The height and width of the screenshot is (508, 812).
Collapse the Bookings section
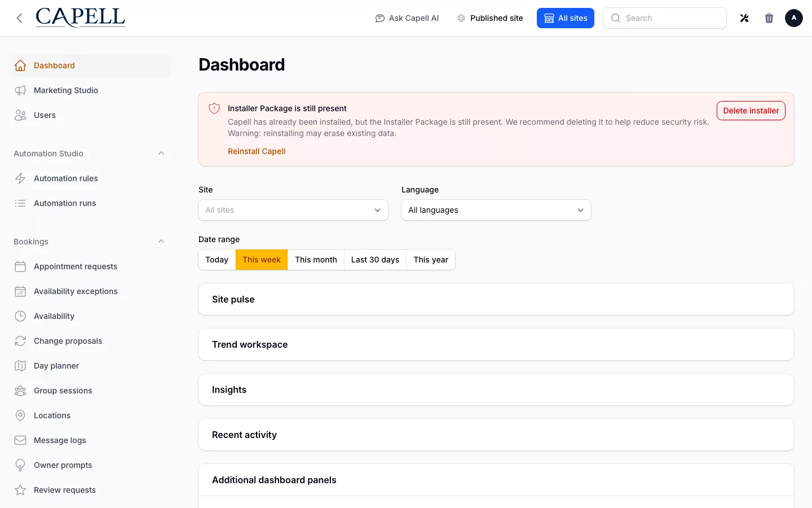click(161, 242)
